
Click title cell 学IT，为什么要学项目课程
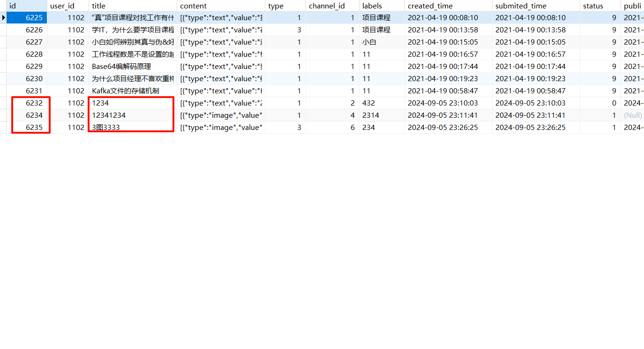(133, 30)
